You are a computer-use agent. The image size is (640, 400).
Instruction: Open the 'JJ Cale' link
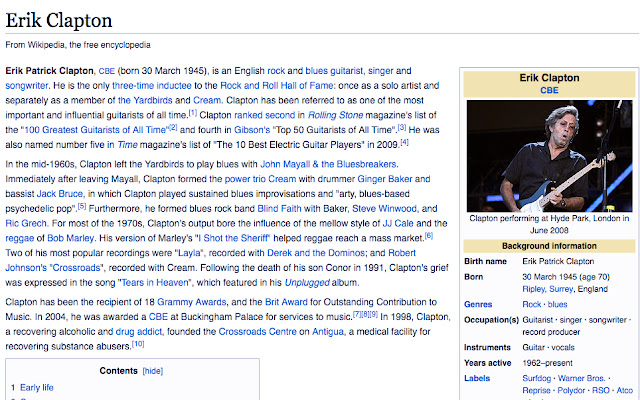coord(398,223)
